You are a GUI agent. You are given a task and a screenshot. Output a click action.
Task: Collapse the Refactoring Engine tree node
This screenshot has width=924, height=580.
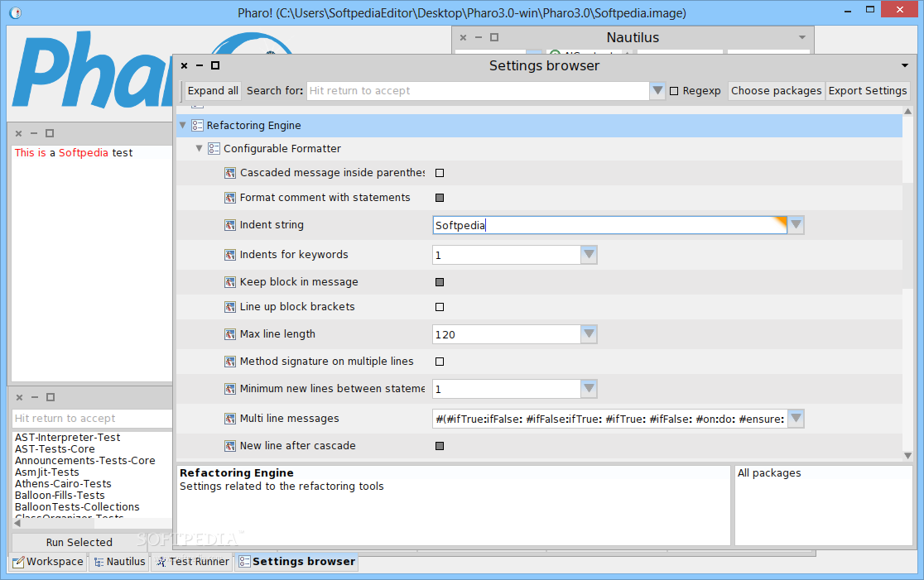183,126
